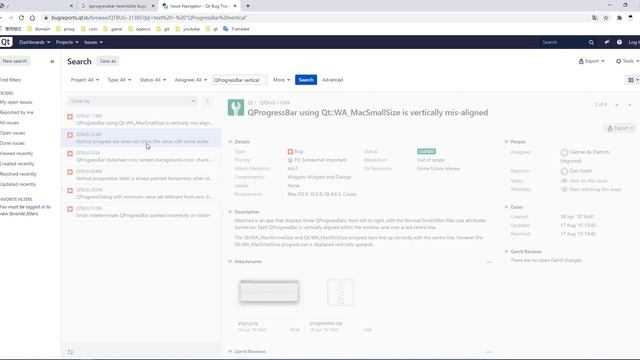
Task: Open the Tools dropdown
Action: click(x=627, y=61)
